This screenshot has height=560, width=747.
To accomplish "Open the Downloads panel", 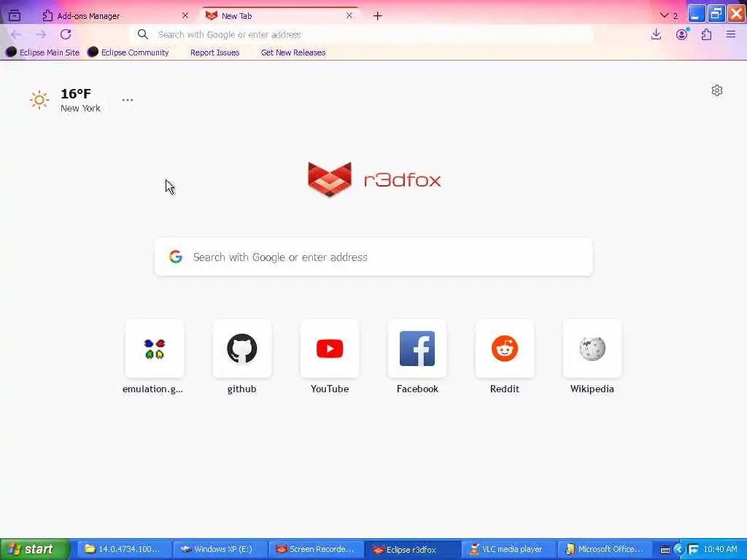I will click(x=656, y=34).
